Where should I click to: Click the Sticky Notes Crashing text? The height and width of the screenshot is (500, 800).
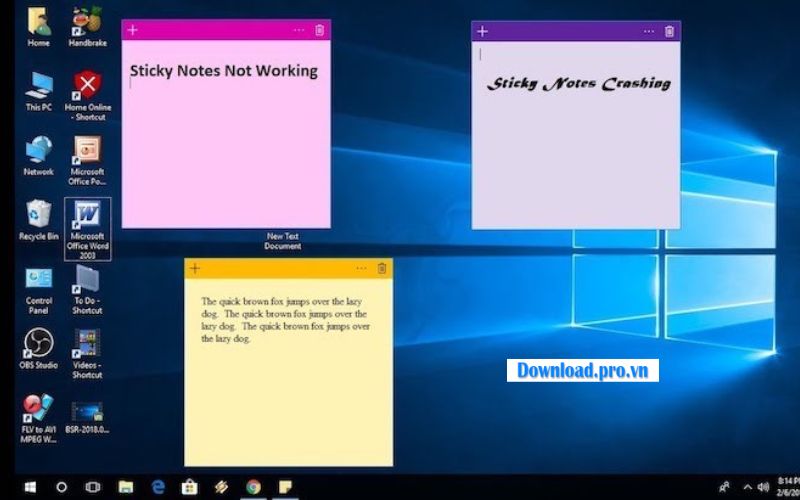(x=579, y=84)
